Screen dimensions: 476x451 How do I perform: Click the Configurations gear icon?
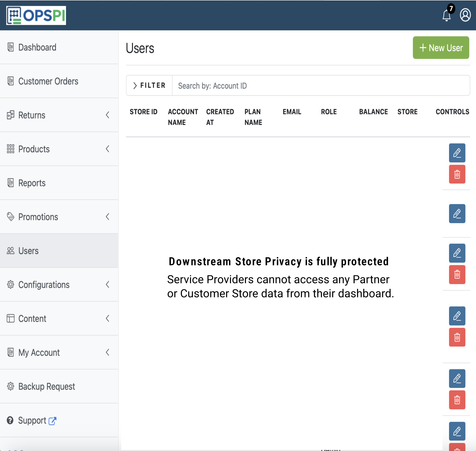point(11,285)
